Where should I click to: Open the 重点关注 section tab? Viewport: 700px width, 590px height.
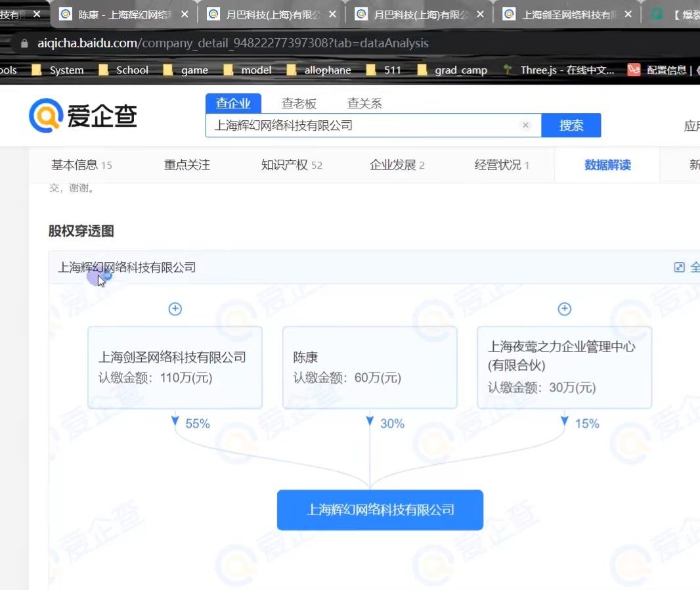[x=186, y=165]
